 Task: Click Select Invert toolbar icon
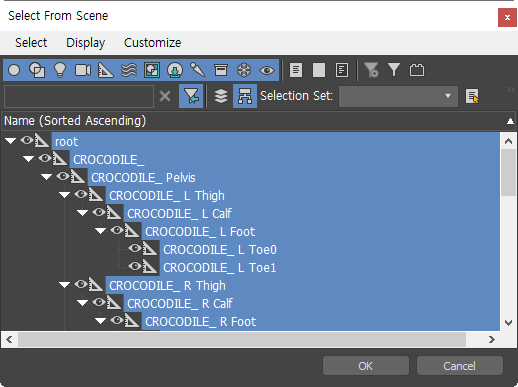(x=342, y=70)
